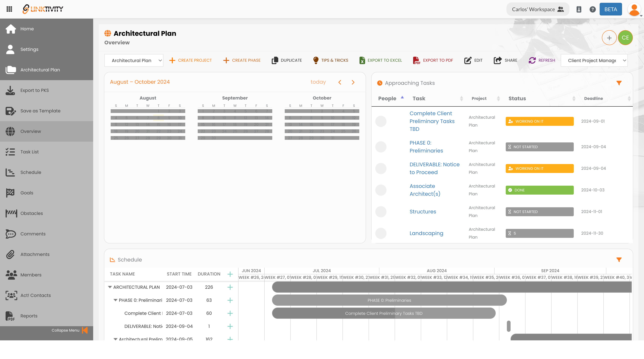This screenshot has height=359, width=644.
Task: Open Client Project Manager dropdown
Action: (594, 60)
